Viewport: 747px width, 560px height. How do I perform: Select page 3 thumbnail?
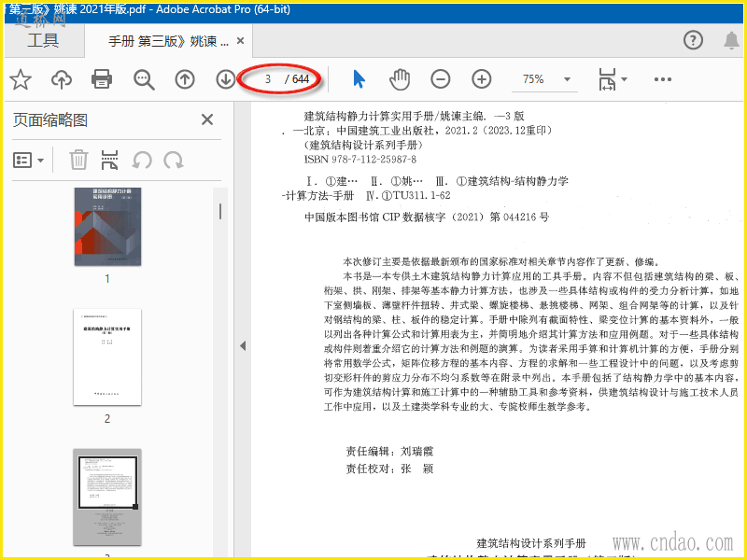(107, 497)
